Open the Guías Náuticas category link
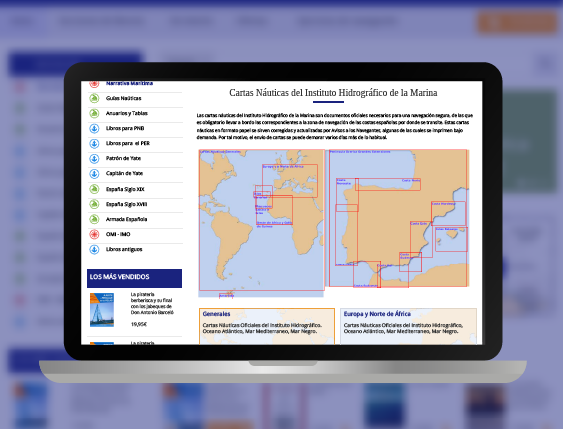Viewport: 563px width, 429px height. tap(124, 98)
